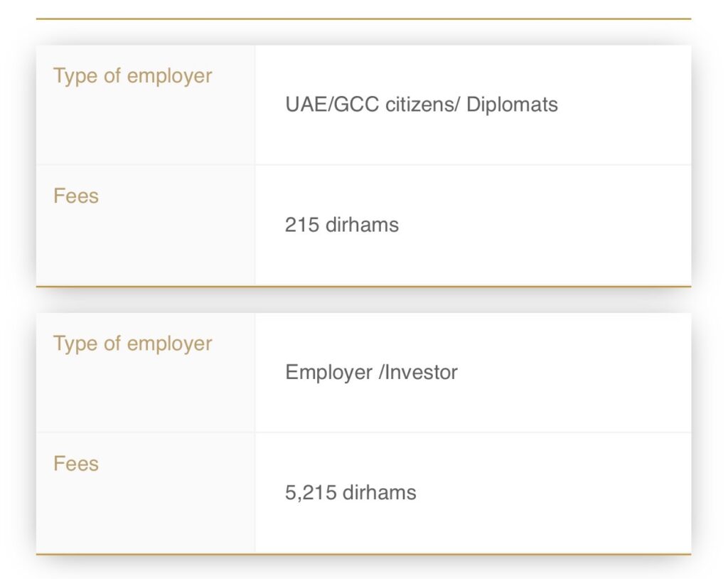This screenshot has height=579, width=728.
Task: Click the gold bottom border of the first table
Action: (x=363, y=286)
